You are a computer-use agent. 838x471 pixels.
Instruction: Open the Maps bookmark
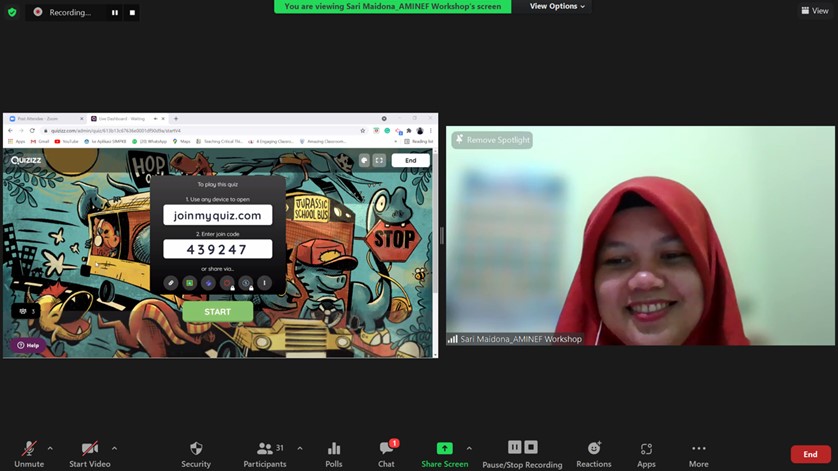click(x=182, y=142)
